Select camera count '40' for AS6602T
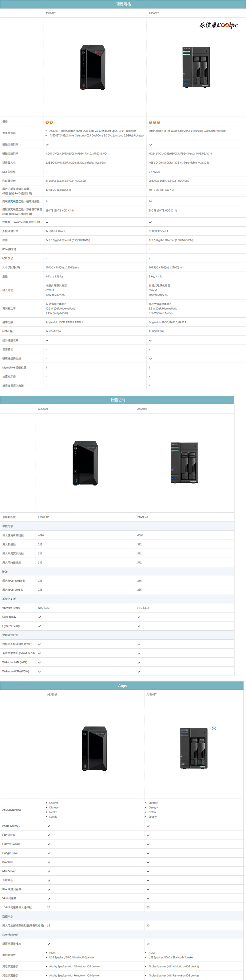 click(x=148, y=926)
